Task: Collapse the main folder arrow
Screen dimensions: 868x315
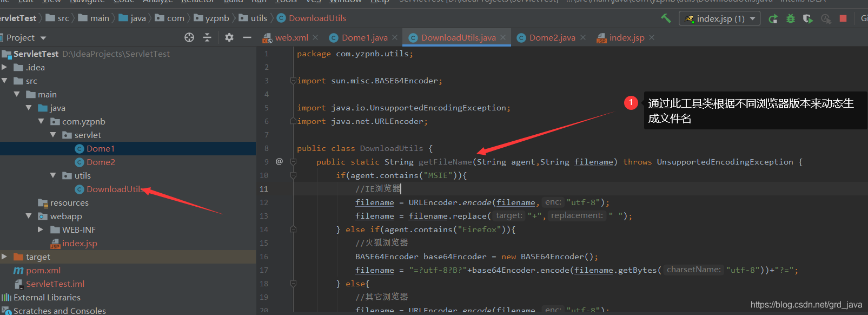Action: coord(17,94)
